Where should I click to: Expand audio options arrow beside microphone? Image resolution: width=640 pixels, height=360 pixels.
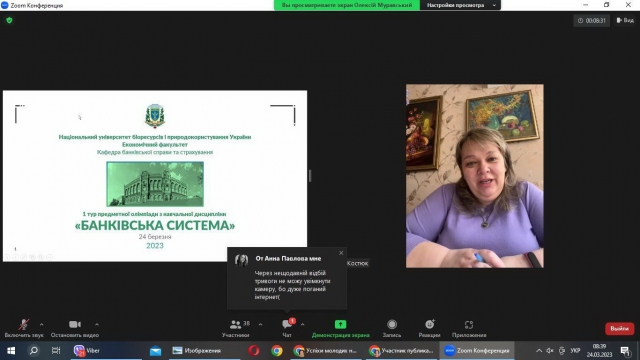click(42, 324)
